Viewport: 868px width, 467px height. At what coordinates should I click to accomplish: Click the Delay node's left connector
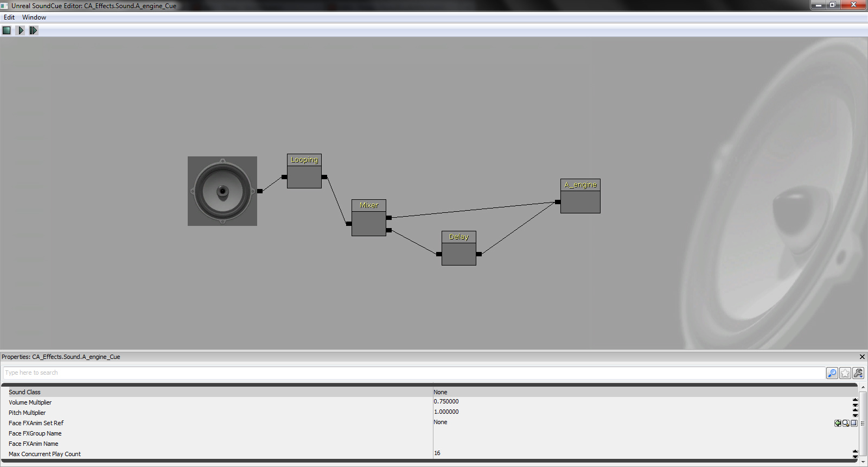tap(439, 254)
